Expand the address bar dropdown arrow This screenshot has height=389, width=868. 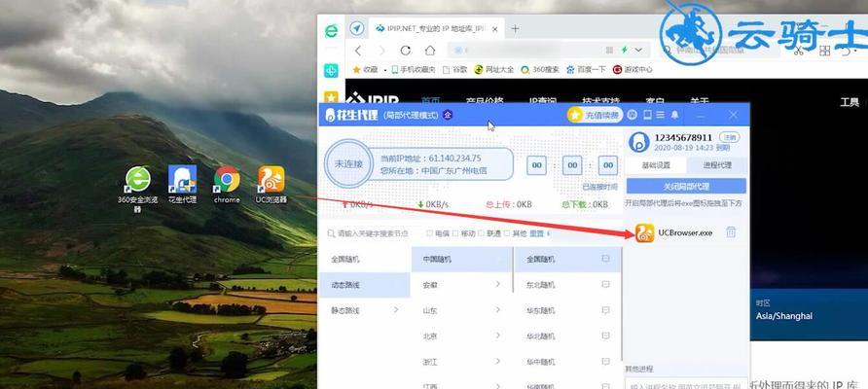638,50
